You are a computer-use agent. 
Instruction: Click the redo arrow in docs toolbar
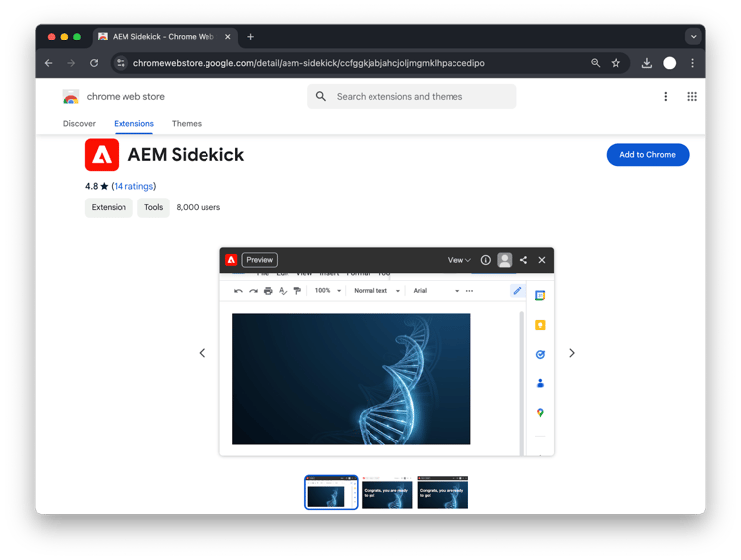253,291
